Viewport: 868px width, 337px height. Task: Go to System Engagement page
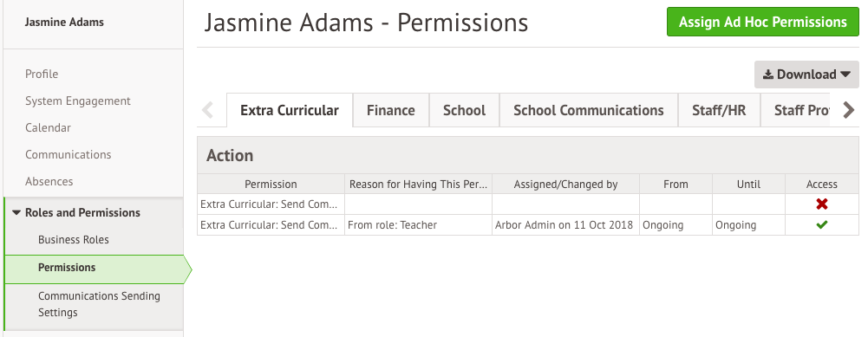78,100
